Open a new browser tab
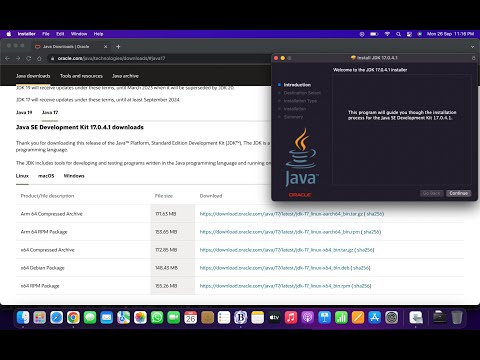This screenshot has height=360, width=480. point(118,47)
